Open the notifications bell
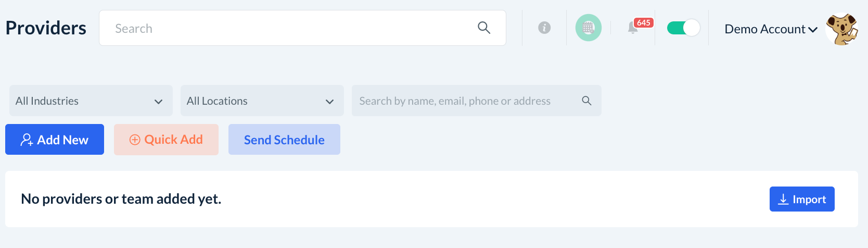 pyautogui.click(x=632, y=29)
